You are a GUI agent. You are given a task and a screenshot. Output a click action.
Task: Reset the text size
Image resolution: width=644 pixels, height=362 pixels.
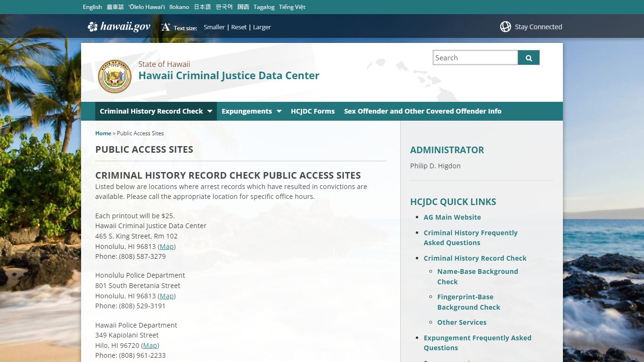[x=239, y=27]
